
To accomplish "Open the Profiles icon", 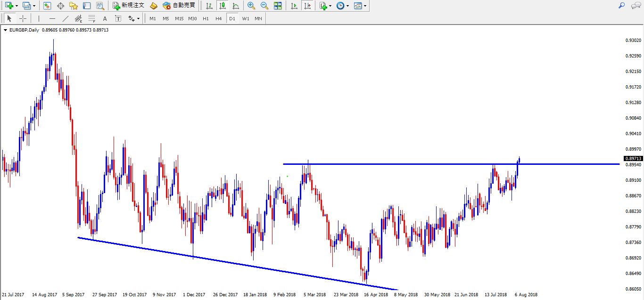I will click(x=26, y=6).
